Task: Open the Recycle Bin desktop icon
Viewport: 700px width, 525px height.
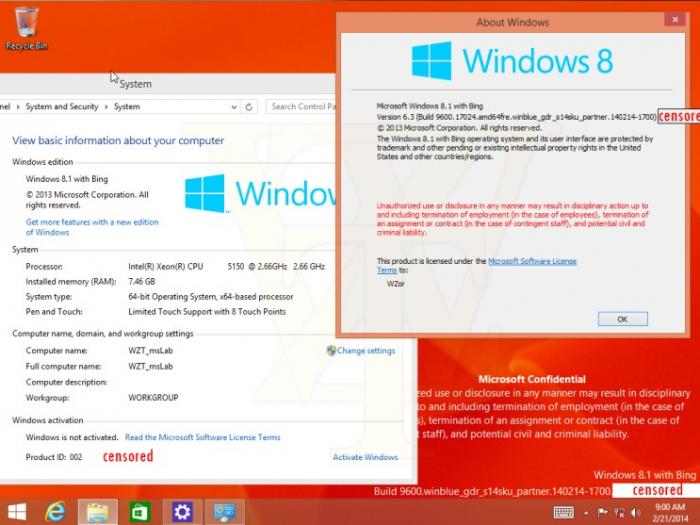Action: [26, 27]
